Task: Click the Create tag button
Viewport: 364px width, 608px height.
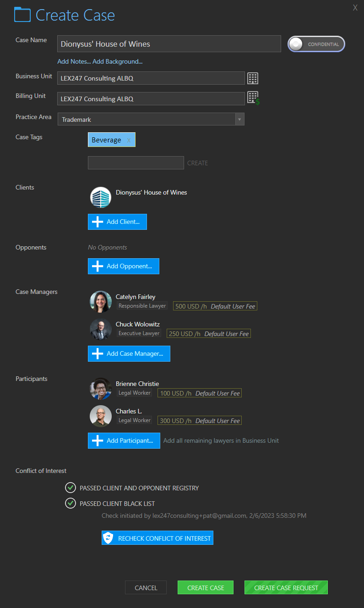Action: [x=197, y=163]
